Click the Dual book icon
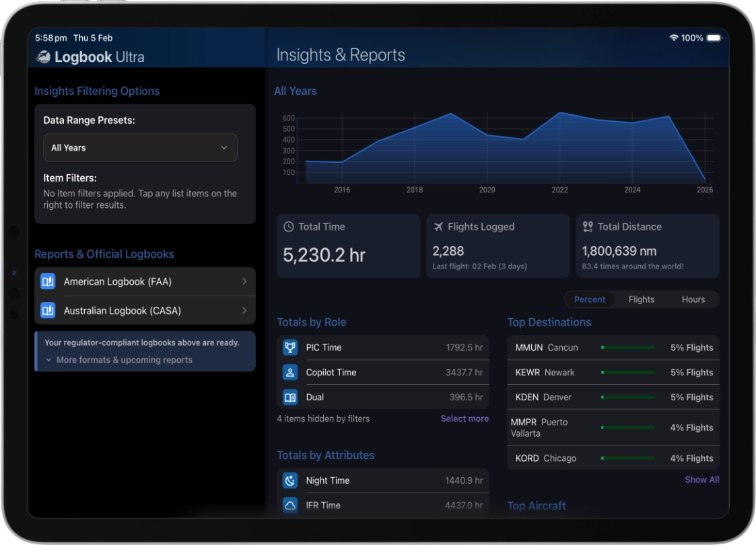This screenshot has width=756, height=545. click(290, 397)
